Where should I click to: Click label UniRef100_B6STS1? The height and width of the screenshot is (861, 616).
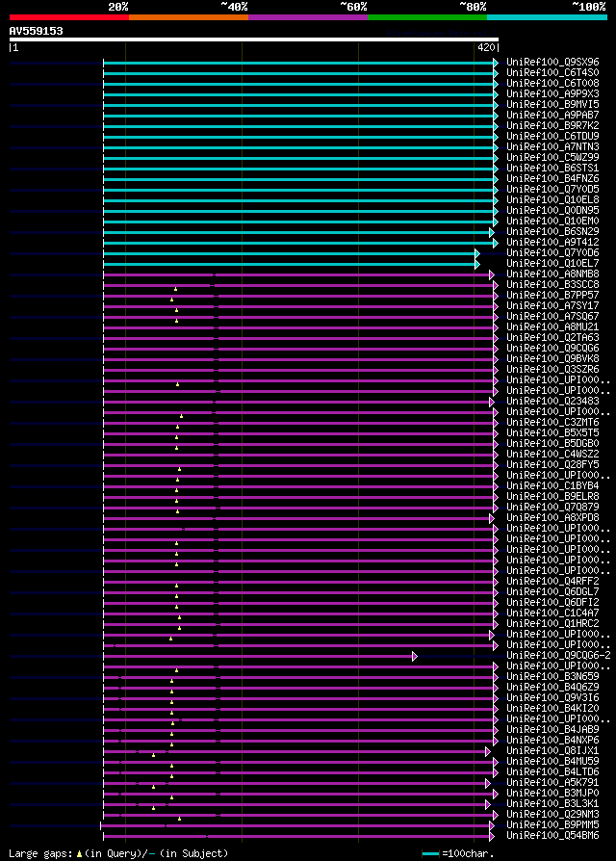(552, 169)
